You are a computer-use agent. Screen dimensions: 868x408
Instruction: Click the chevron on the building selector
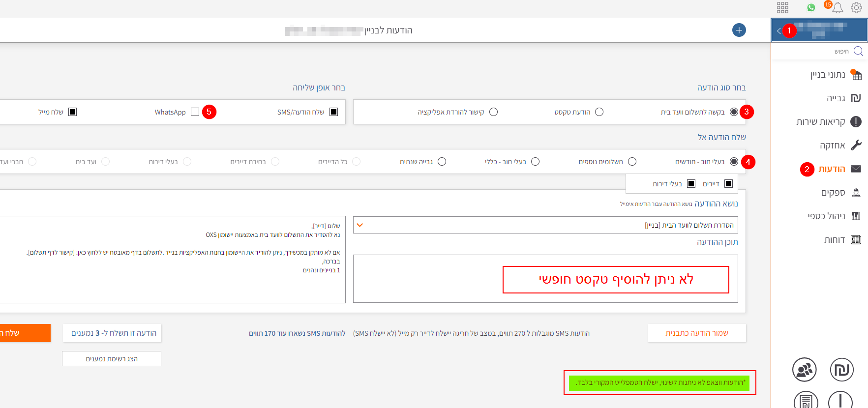[x=778, y=30]
